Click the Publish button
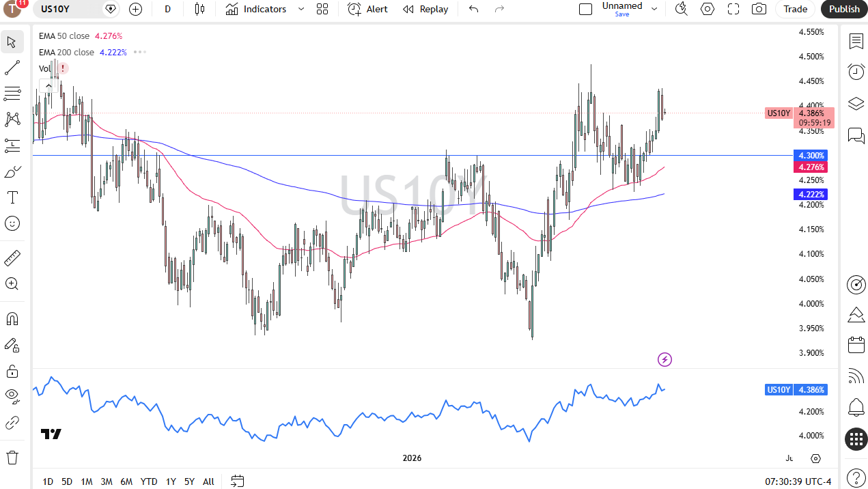 click(x=844, y=9)
